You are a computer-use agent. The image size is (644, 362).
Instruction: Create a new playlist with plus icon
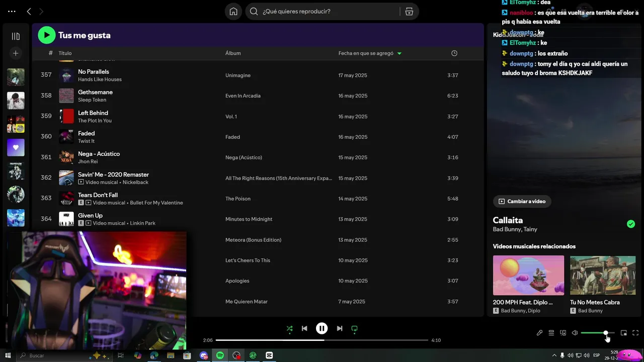point(16,53)
